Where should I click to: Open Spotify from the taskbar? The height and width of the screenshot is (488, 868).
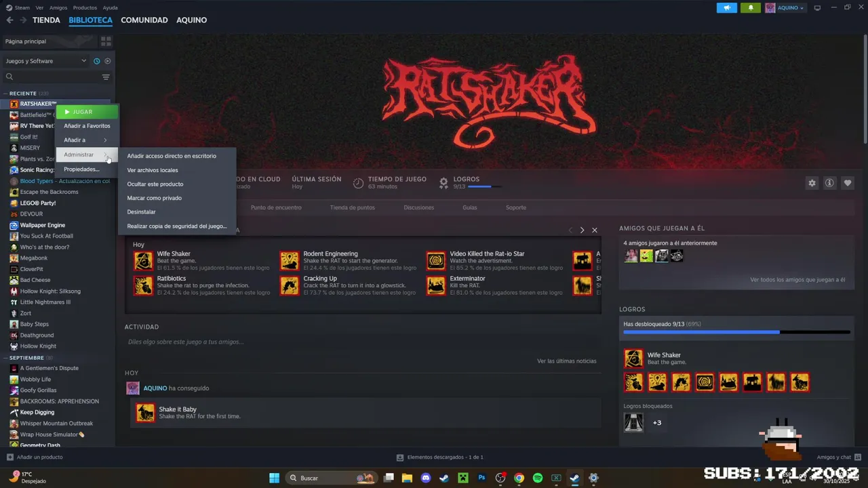(538, 478)
